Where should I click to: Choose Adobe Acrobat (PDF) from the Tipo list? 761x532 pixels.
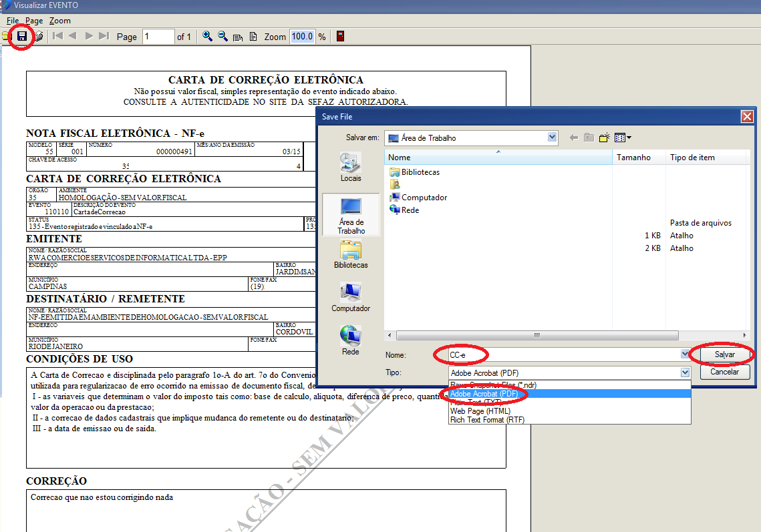[570, 394]
